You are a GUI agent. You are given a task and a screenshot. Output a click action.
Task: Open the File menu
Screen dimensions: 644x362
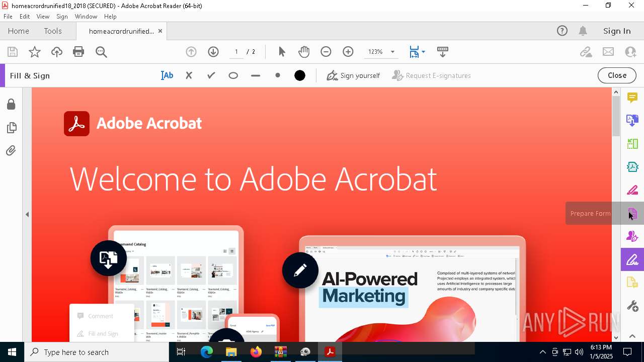(8, 17)
